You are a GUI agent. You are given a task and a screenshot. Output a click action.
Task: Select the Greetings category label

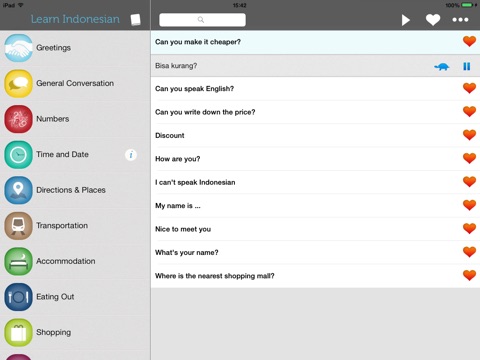click(53, 48)
